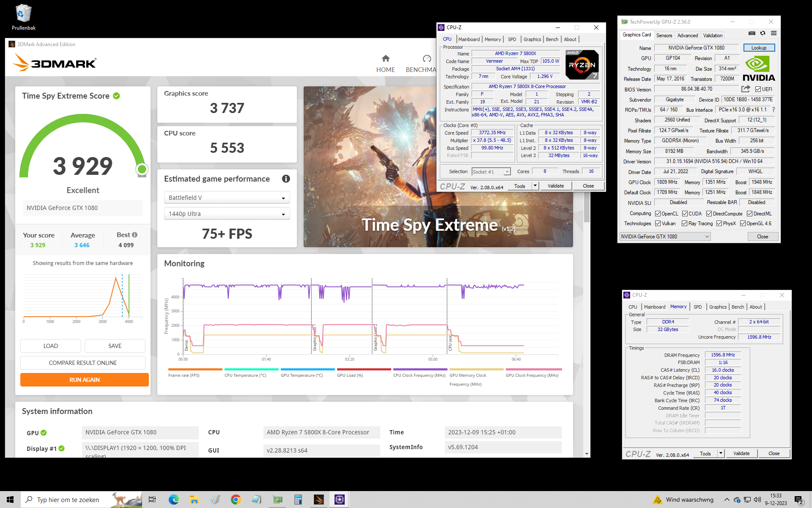Launch Google Chrome from taskbar
The height and width of the screenshot is (508, 812).
[236, 500]
